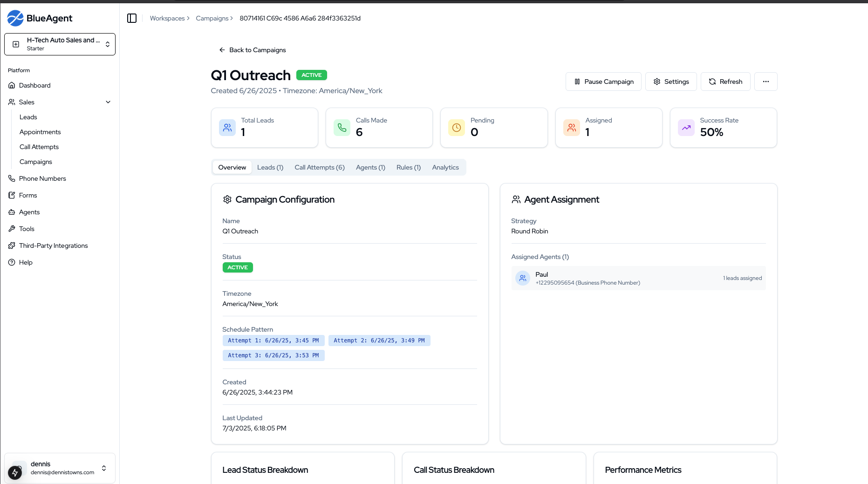Viewport: 868px width, 484px height.
Task: Click the ACTIVE badge next to title
Action: point(312,75)
